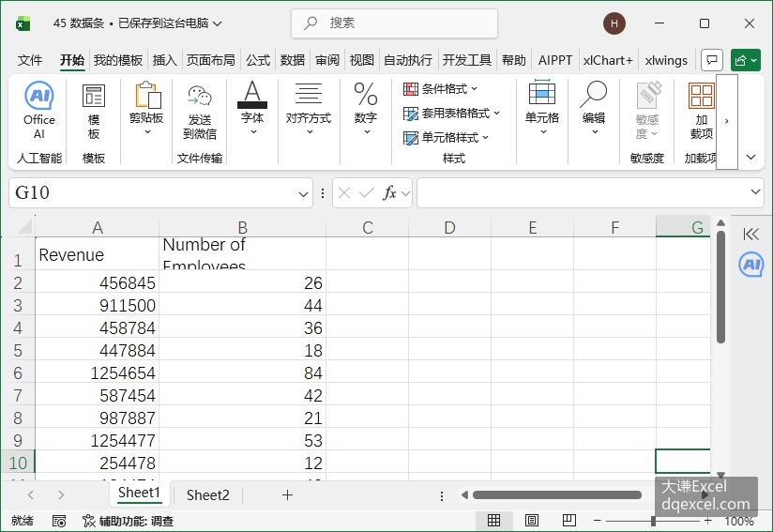The height and width of the screenshot is (532, 773).
Task: Open the 数字 number format group
Action: tap(365, 108)
